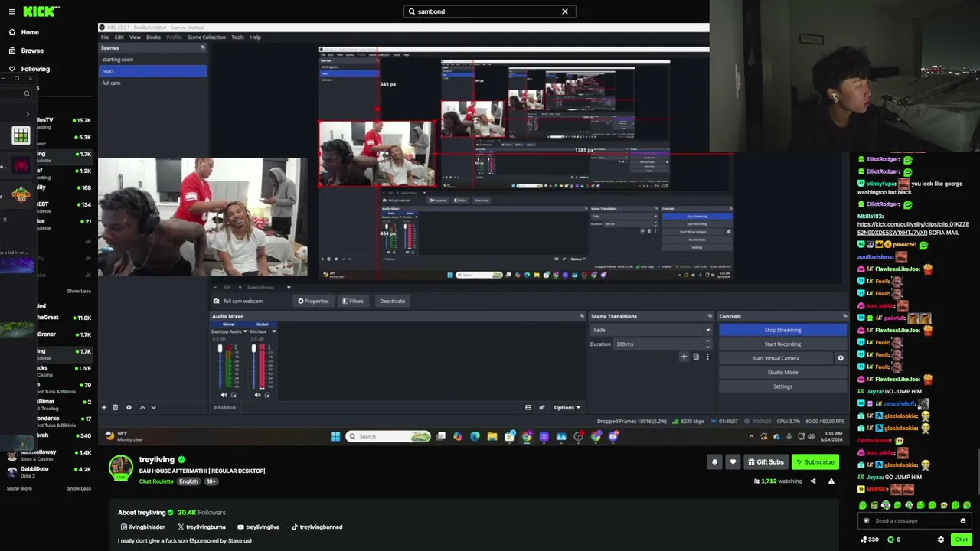Screen dimensions: 980x551
Task: Enable Studio Mode in OBS
Action: [x=782, y=373]
